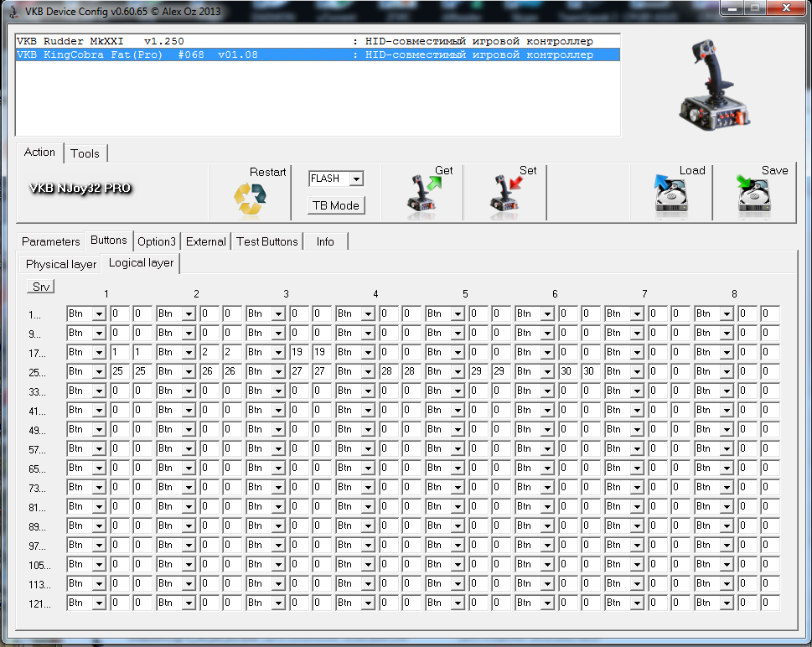Open the Physical layer tab
812x647 pixels.
tap(61, 264)
